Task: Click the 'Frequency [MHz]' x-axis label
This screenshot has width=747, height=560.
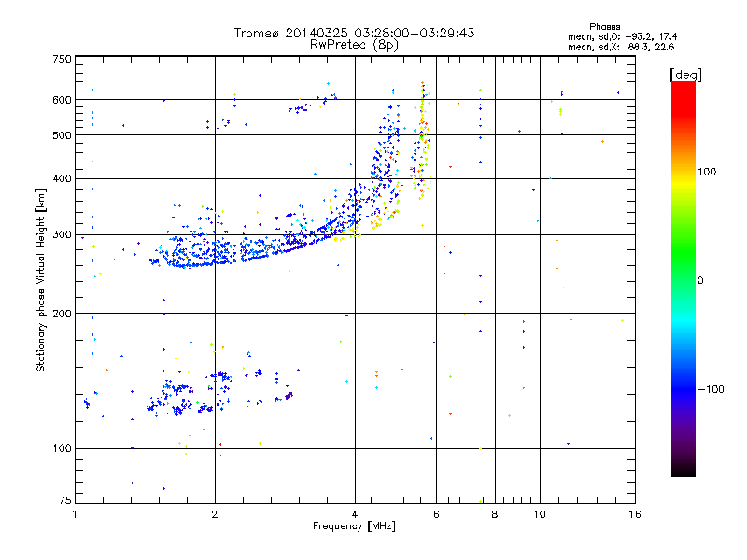Action: click(x=354, y=526)
